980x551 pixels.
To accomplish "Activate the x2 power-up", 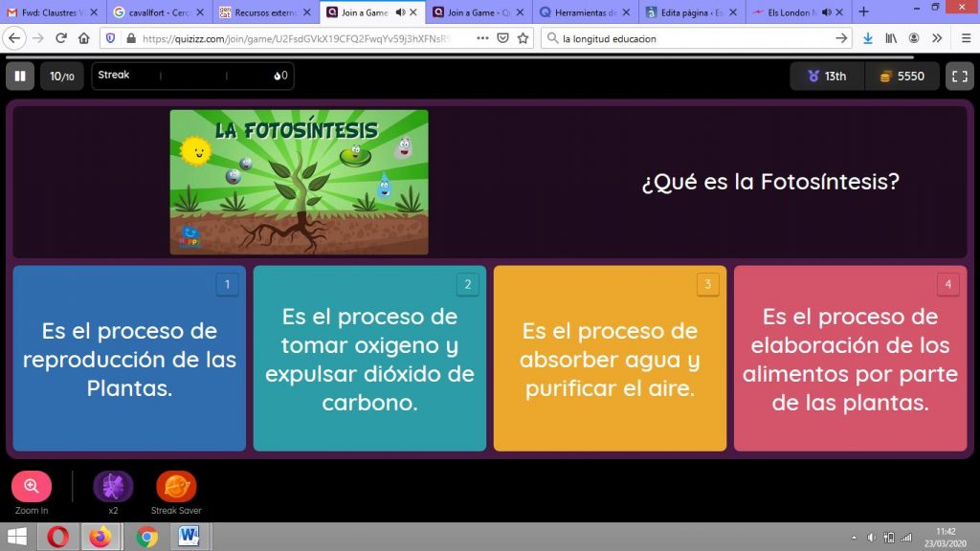I will 113,486.
